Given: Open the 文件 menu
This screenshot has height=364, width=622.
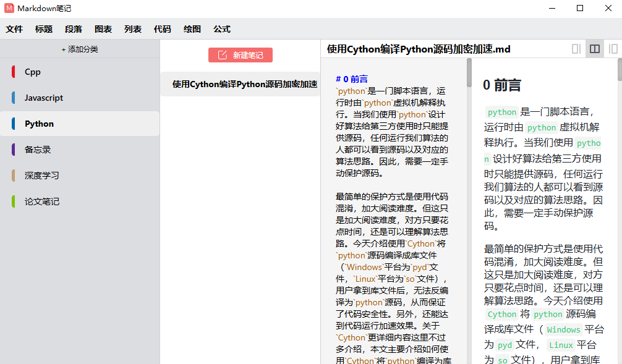Looking at the screenshot, I should coord(14,29).
